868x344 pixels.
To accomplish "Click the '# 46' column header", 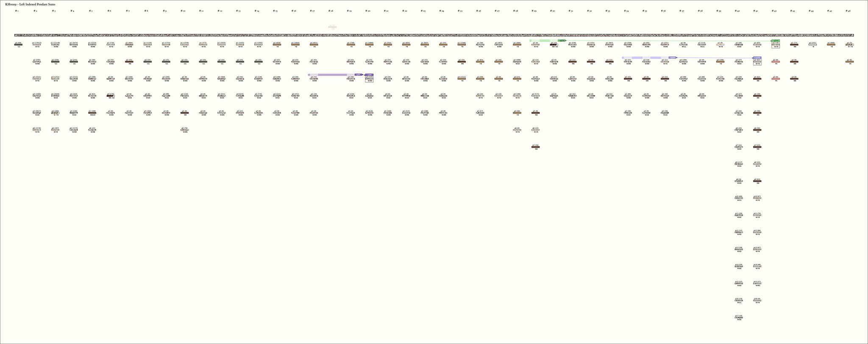I will (848, 11).
